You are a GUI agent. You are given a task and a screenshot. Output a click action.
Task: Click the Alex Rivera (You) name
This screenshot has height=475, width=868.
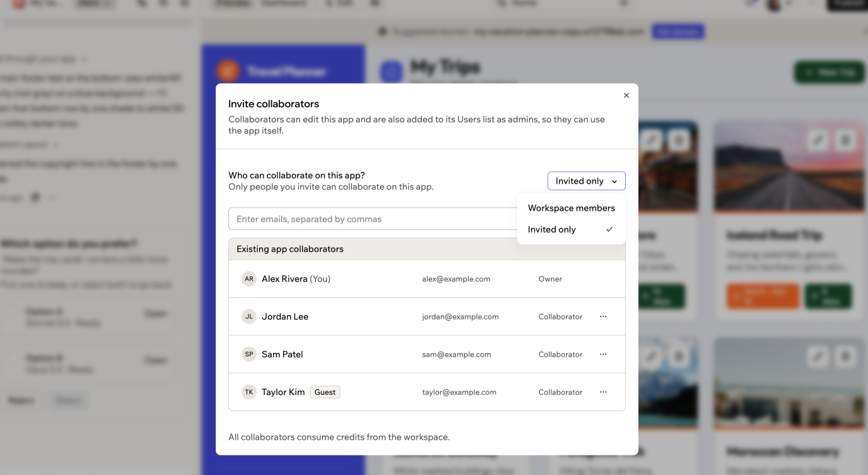296,279
